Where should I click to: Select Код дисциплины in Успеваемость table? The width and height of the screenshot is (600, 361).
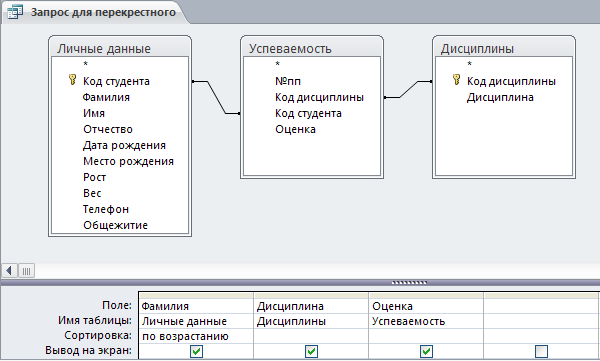pos(320,97)
